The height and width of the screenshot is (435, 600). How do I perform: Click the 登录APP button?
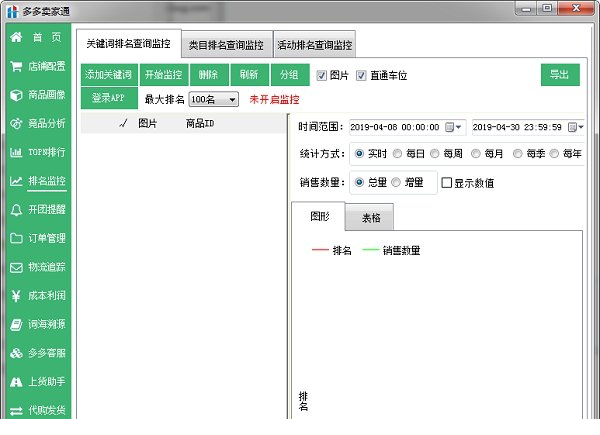[109, 98]
